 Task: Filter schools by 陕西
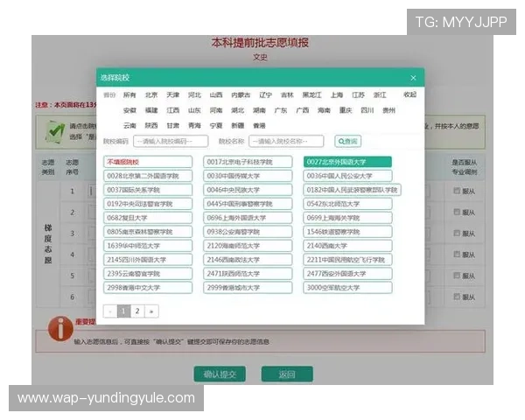click(x=151, y=126)
